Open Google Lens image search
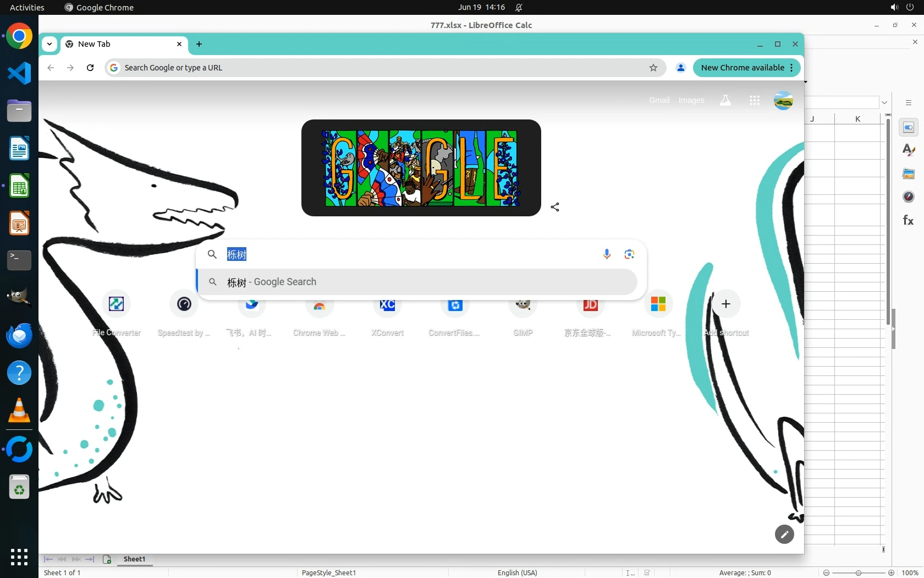 pyautogui.click(x=629, y=254)
